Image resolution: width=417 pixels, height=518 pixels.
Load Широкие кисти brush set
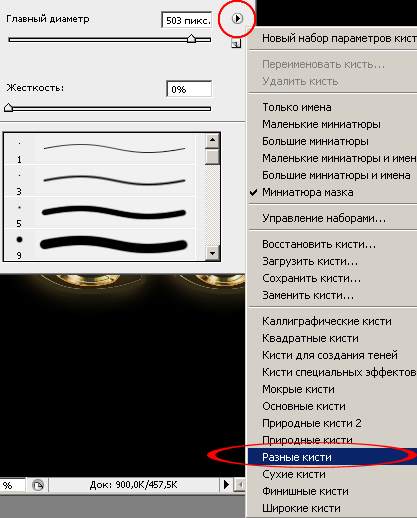coord(333,508)
